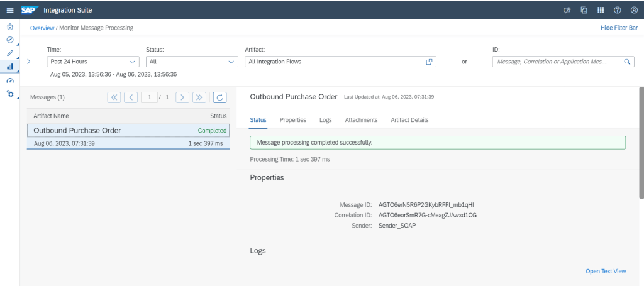Open the hamburger navigation menu
644x286 pixels.
9,9
